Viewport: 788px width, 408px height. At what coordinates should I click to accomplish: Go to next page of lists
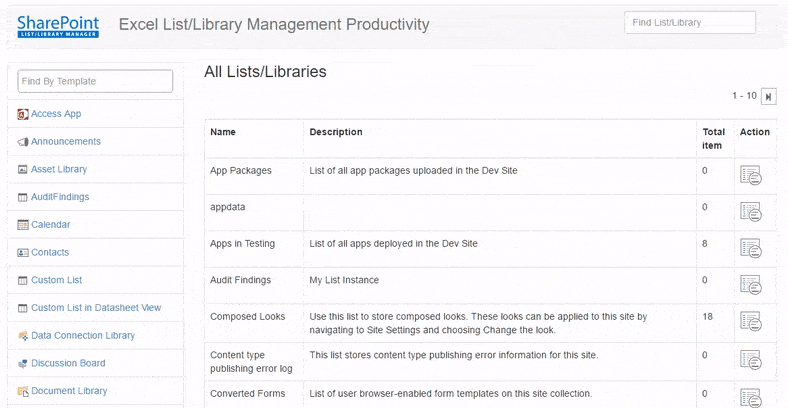[768, 96]
